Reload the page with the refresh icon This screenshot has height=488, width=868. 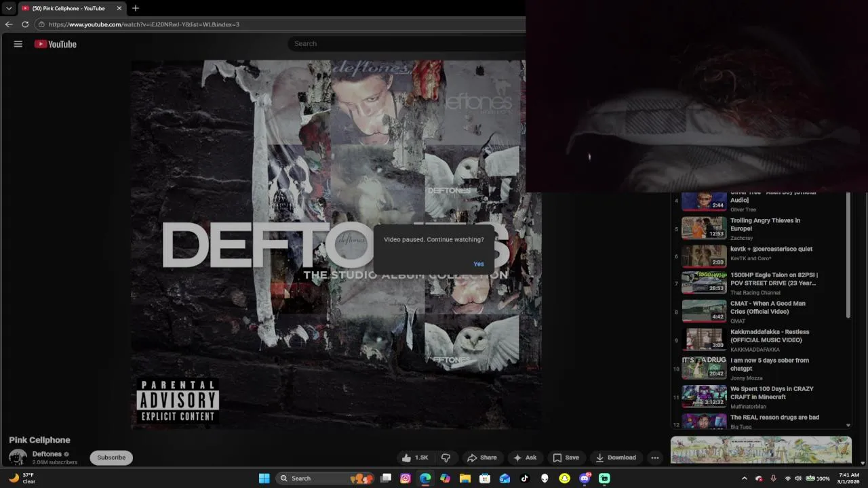[25, 24]
